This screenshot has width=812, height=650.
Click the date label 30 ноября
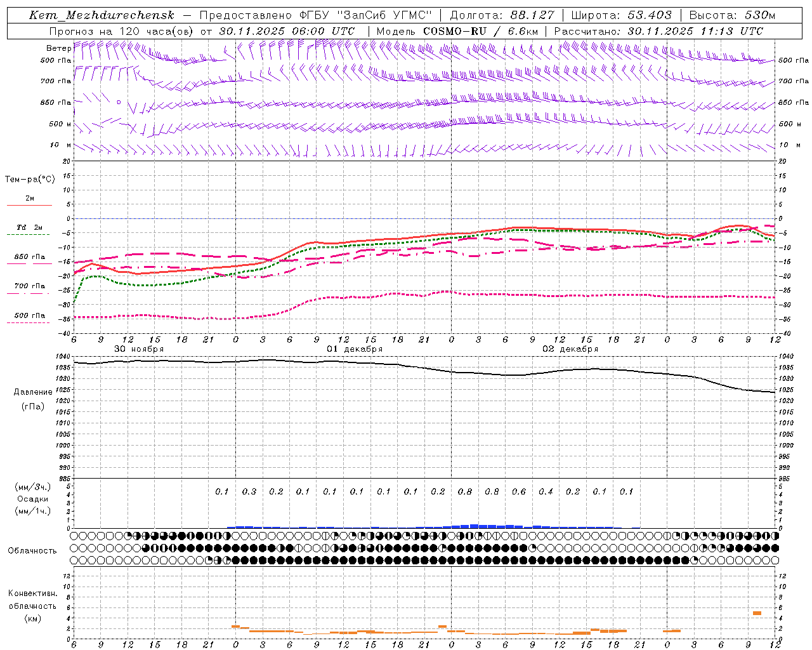pos(139,349)
